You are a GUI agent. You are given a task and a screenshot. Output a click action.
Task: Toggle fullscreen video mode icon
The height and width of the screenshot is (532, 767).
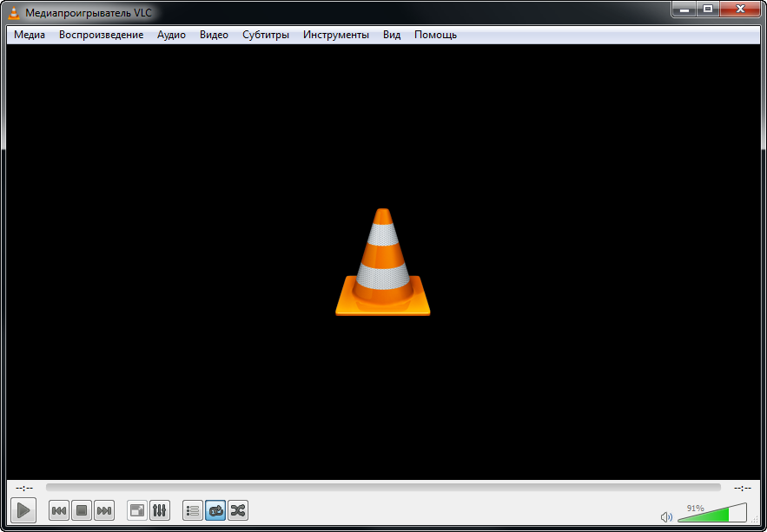click(137, 510)
